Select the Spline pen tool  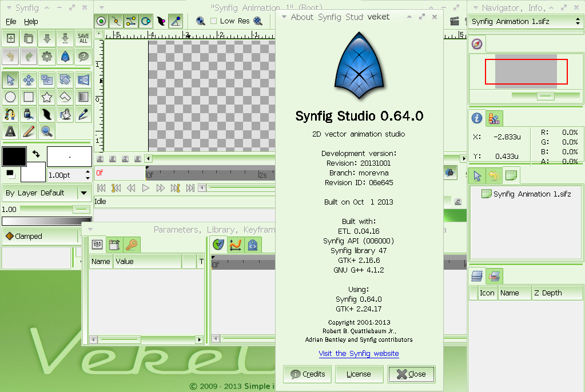coord(10,114)
